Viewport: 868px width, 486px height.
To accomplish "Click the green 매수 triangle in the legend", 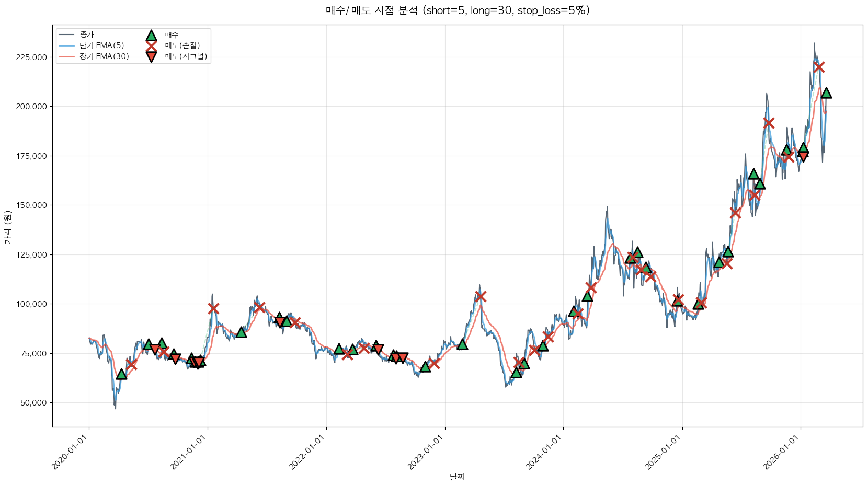I will (x=151, y=36).
